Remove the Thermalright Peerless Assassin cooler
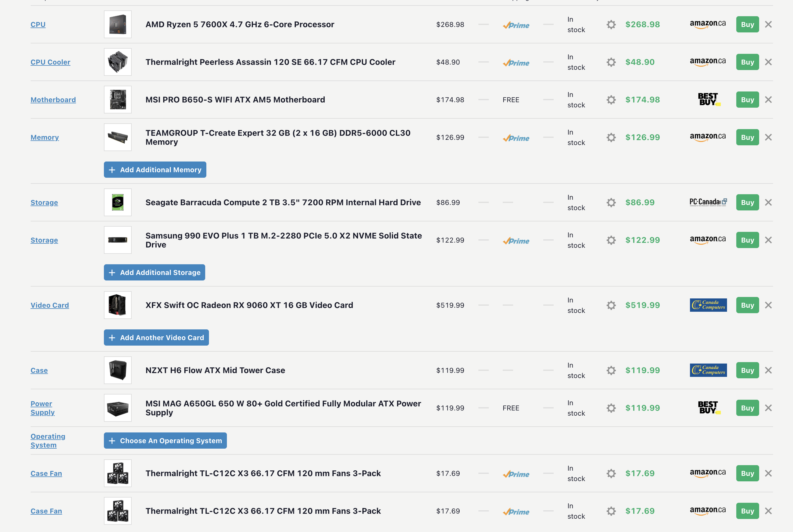Image resolution: width=793 pixels, height=532 pixels. 768,62
